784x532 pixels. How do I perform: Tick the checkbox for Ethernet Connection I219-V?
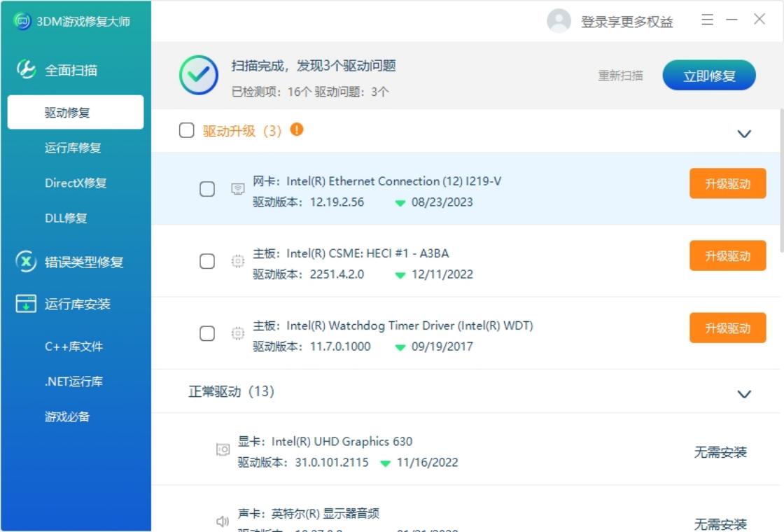[207, 189]
